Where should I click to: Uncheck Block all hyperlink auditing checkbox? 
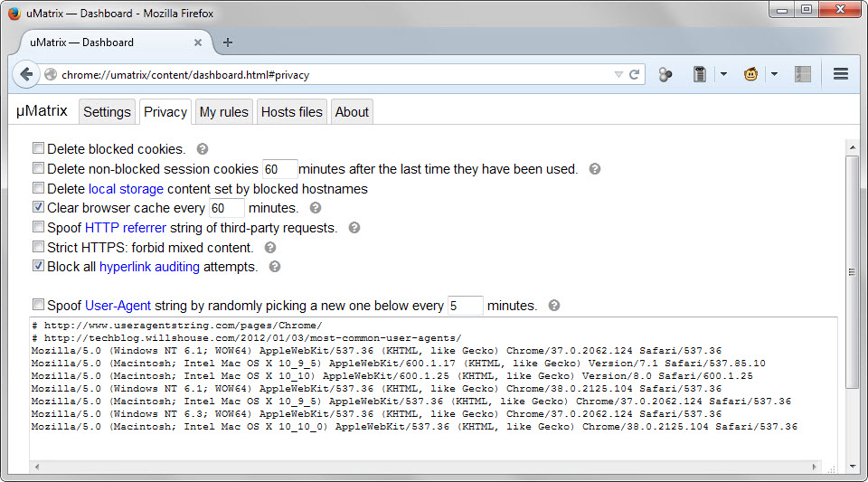click(38, 266)
